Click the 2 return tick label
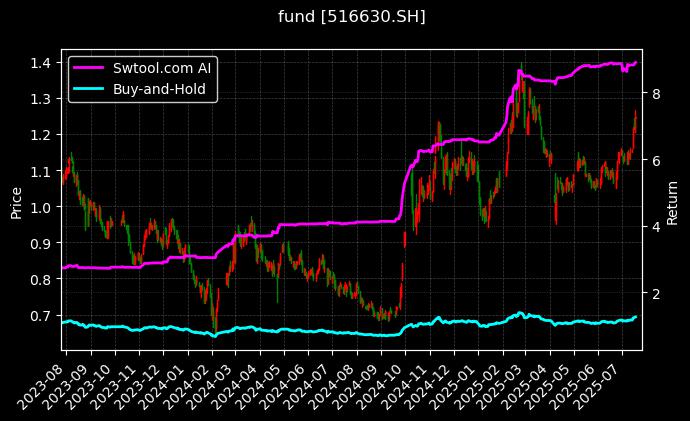 click(x=655, y=294)
